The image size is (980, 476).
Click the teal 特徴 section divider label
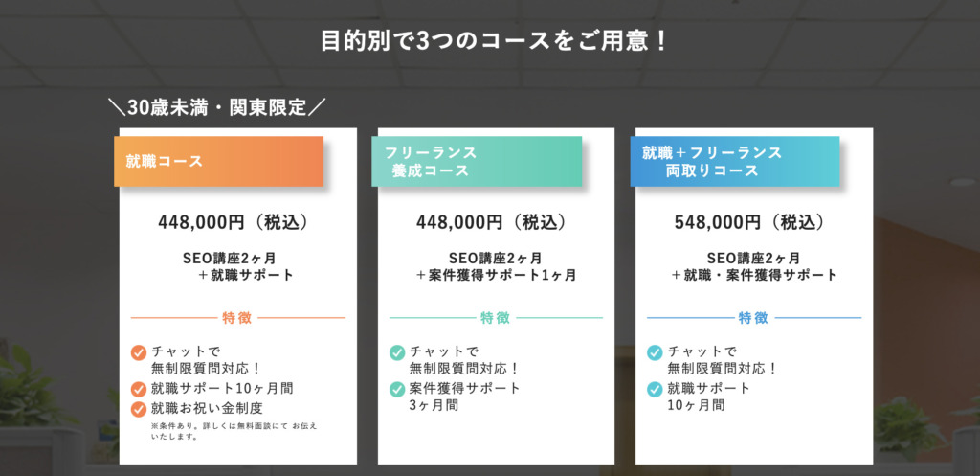[x=496, y=318]
